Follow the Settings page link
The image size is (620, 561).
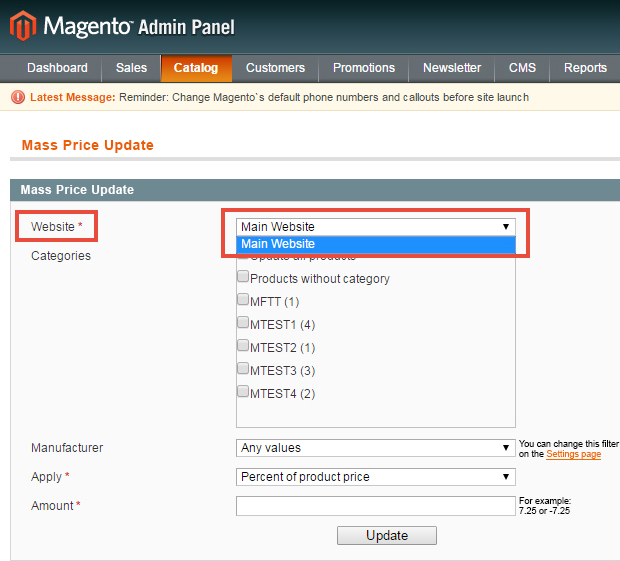click(573, 454)
